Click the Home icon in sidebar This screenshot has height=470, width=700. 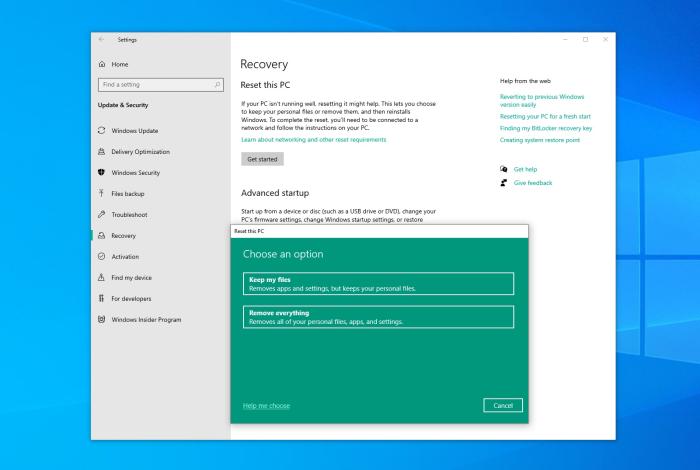coord(101,64)
